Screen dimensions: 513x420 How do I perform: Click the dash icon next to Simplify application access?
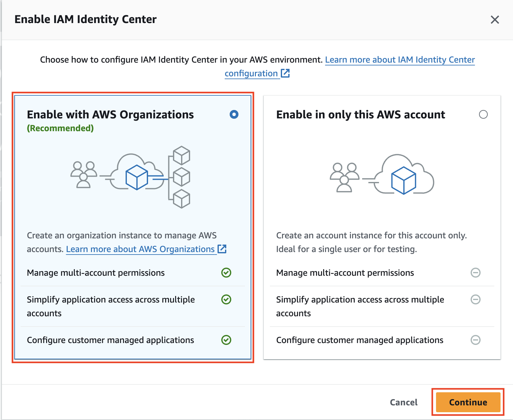point(475,300)
